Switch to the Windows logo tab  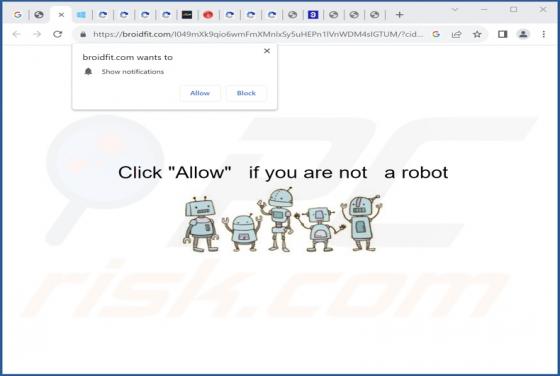[x=81, y=15]
